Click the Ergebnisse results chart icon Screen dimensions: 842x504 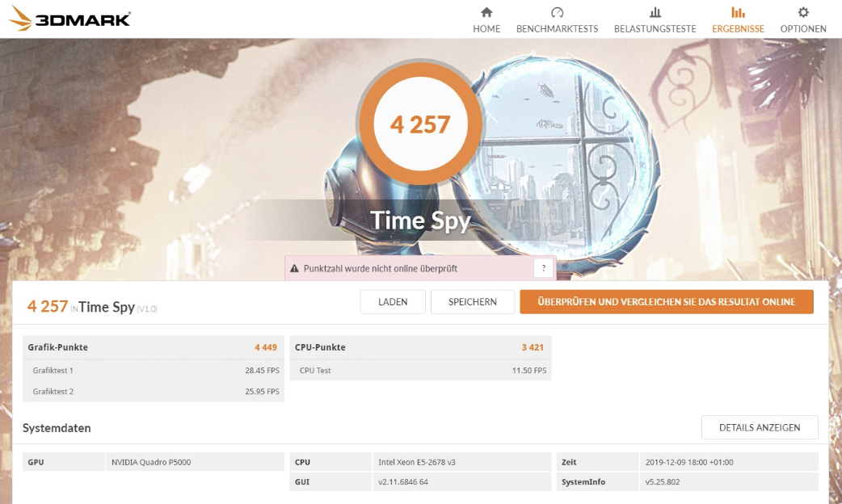pos(738,12)
